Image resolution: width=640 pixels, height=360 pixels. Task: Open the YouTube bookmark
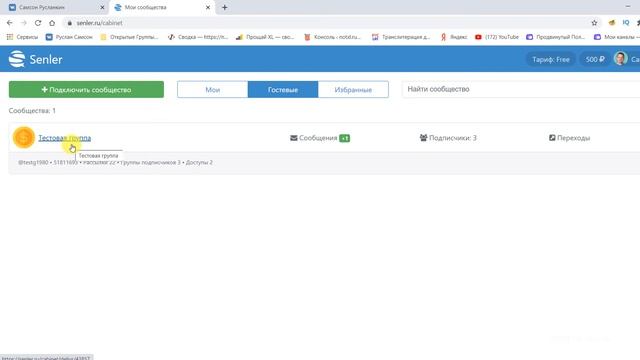pyautogui.click(x=497, y=37)
